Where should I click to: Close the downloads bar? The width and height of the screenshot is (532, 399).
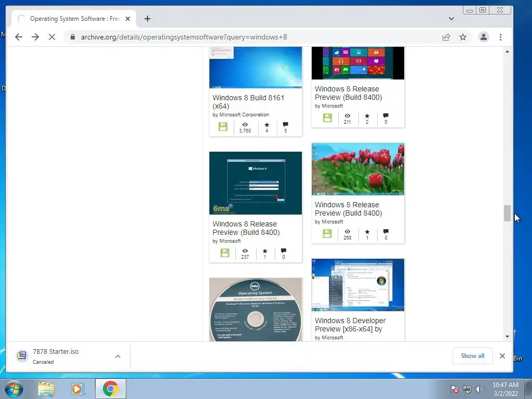(x=502, y=355)
